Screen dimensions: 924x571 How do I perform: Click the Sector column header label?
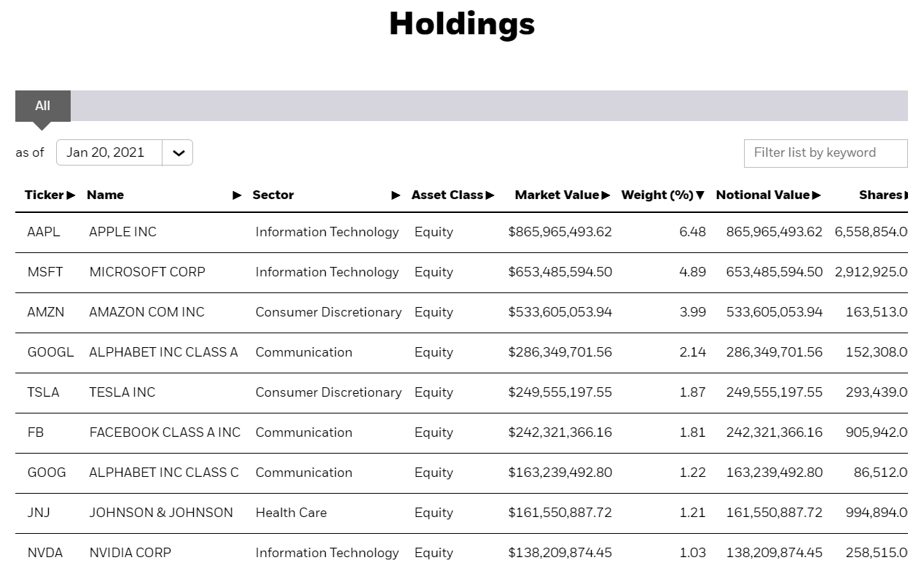tap(273, 195)
